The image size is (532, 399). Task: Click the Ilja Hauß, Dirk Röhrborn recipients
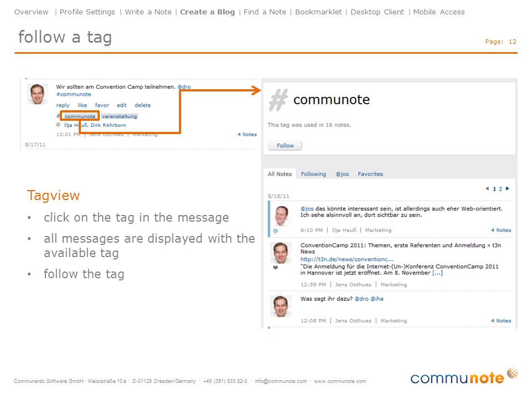click(95, 125)
